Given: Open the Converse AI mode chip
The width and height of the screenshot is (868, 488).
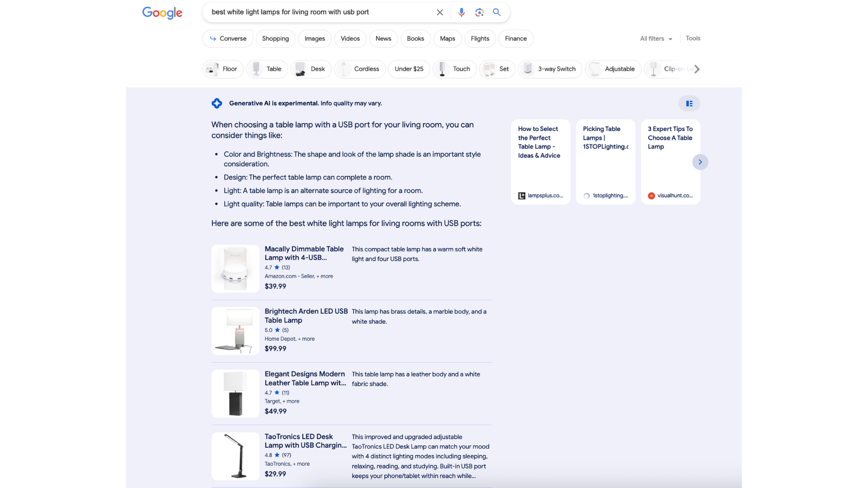Looking at the screenshot, I should (x=228, y=39).
